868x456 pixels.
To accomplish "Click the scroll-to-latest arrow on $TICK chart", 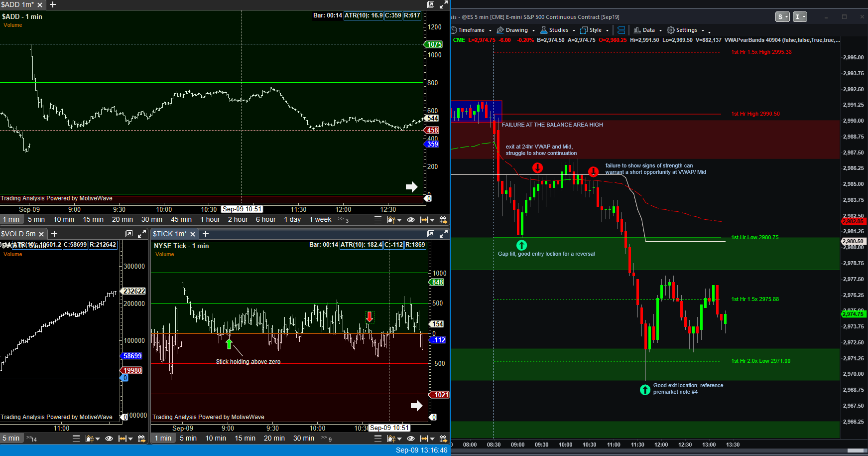I will 416,406.
